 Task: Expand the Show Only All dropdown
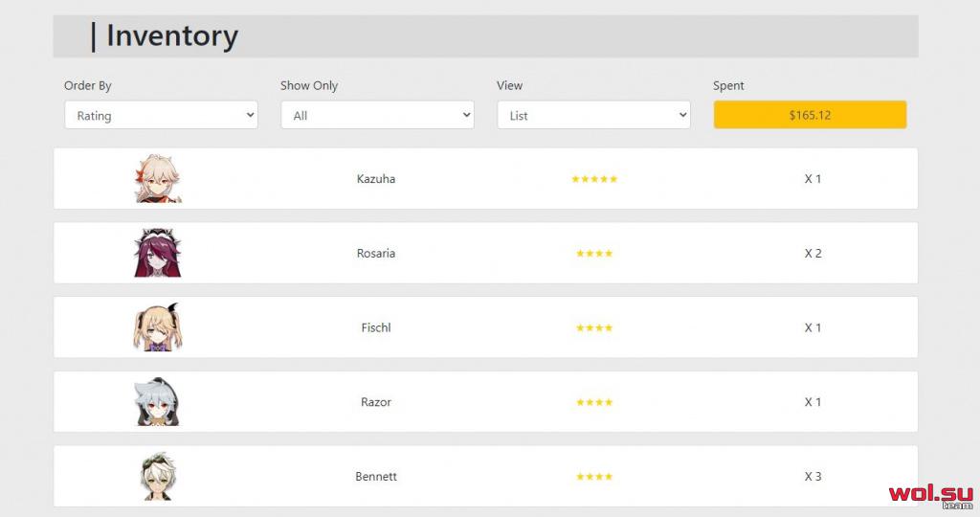[x=377, y=115]
